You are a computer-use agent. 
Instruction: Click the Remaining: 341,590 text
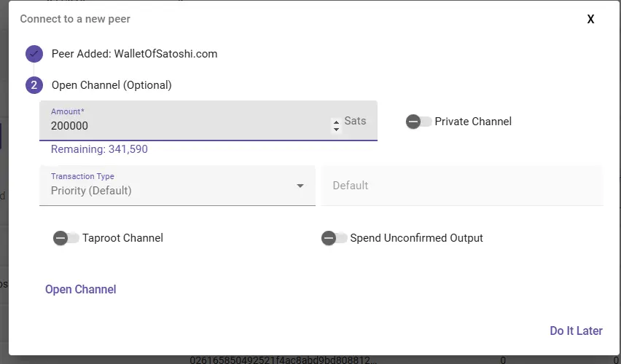(x=99, y=149)
